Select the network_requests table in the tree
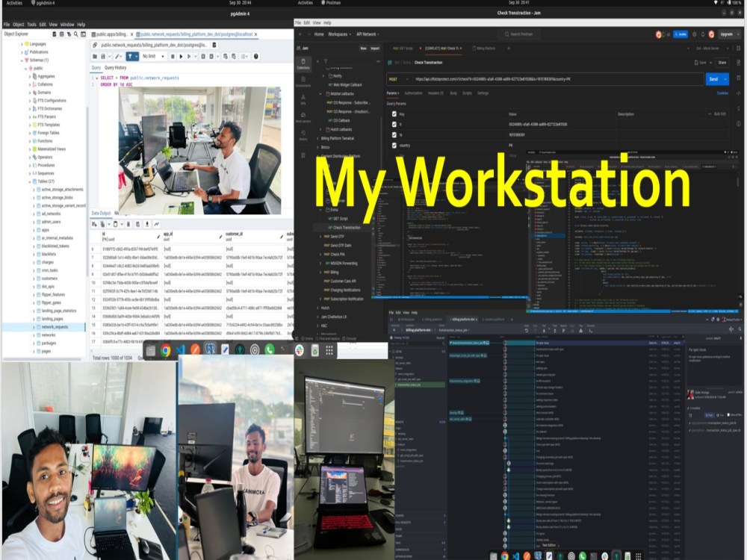 55,327
